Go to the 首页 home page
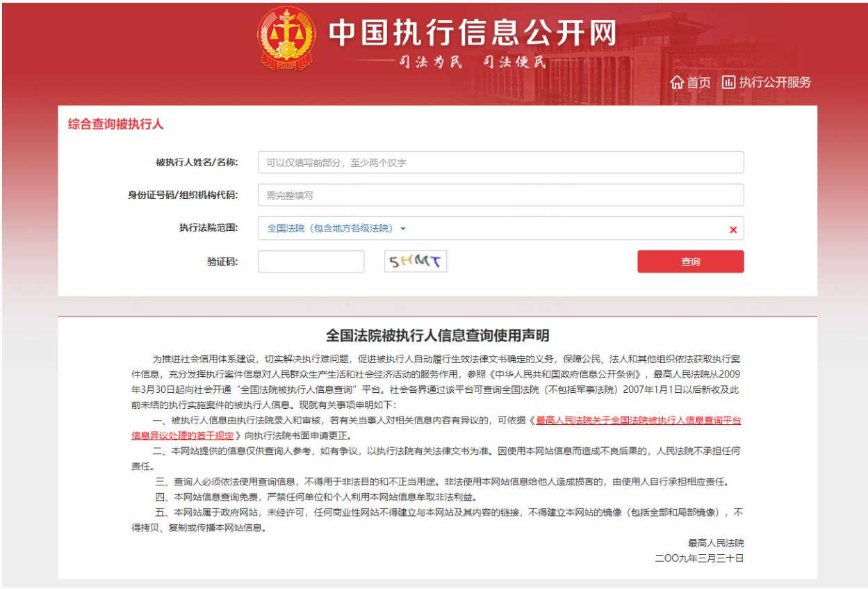Viewport: 868px width, 589px height. pyautogui.click(x=698, y=83)
